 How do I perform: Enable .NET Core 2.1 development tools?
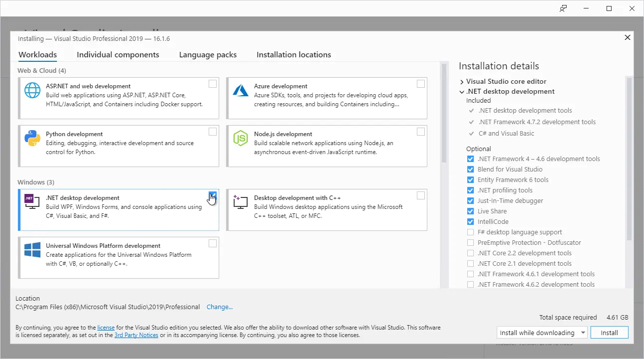point(470,264)
